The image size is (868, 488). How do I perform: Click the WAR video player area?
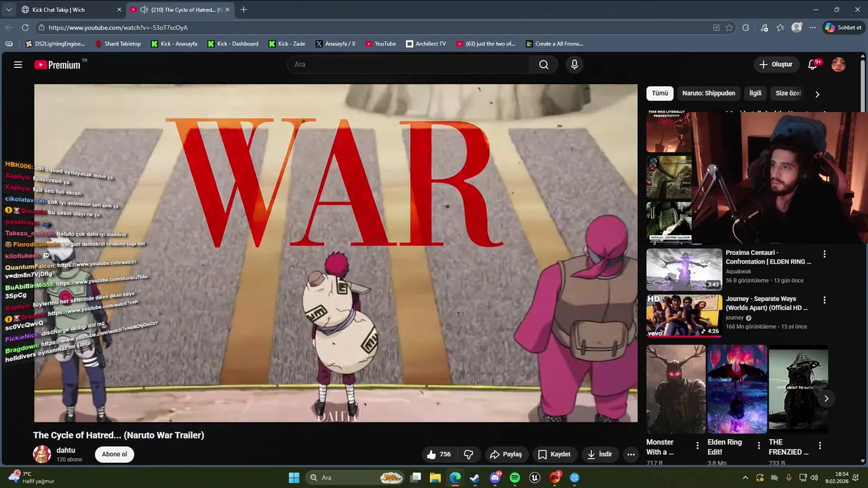(336, 252)
